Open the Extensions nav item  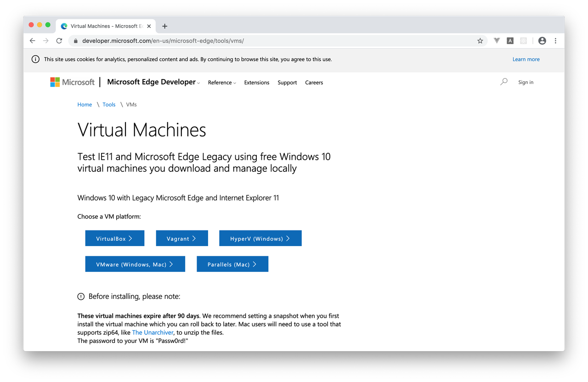click(257, 83)
